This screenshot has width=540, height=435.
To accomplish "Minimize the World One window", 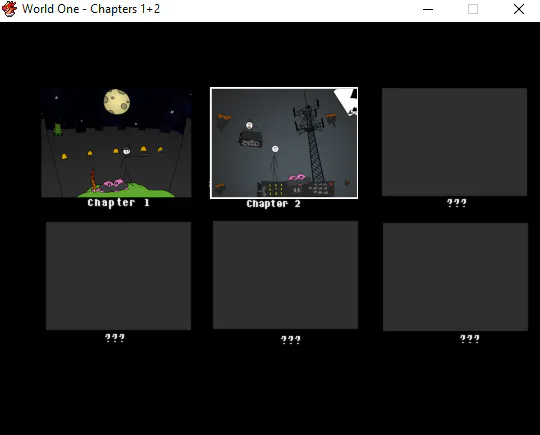I will tap(428, 9).
